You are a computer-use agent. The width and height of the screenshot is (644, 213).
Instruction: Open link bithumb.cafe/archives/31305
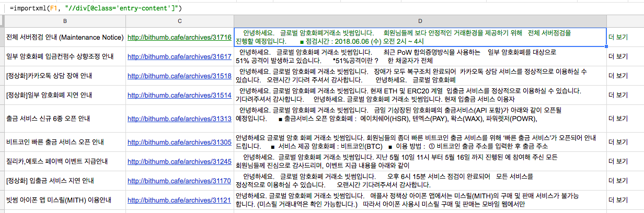click(179, 142)
